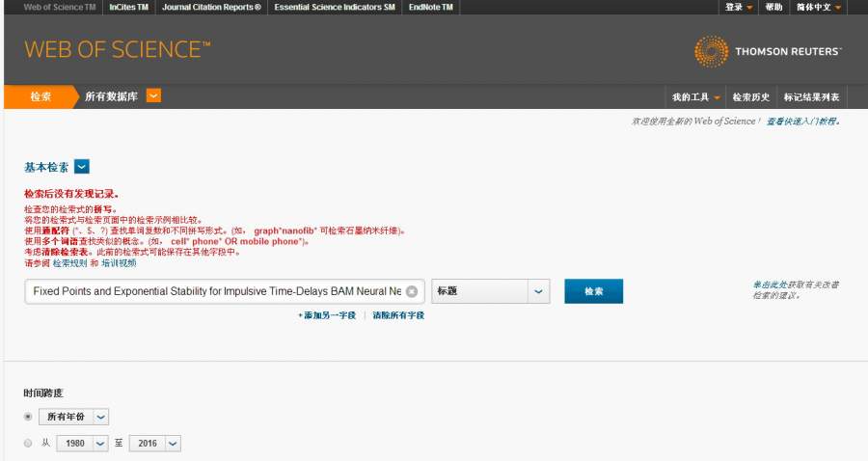
Task: Open 检索历史 search history
Action: point(751,97)
